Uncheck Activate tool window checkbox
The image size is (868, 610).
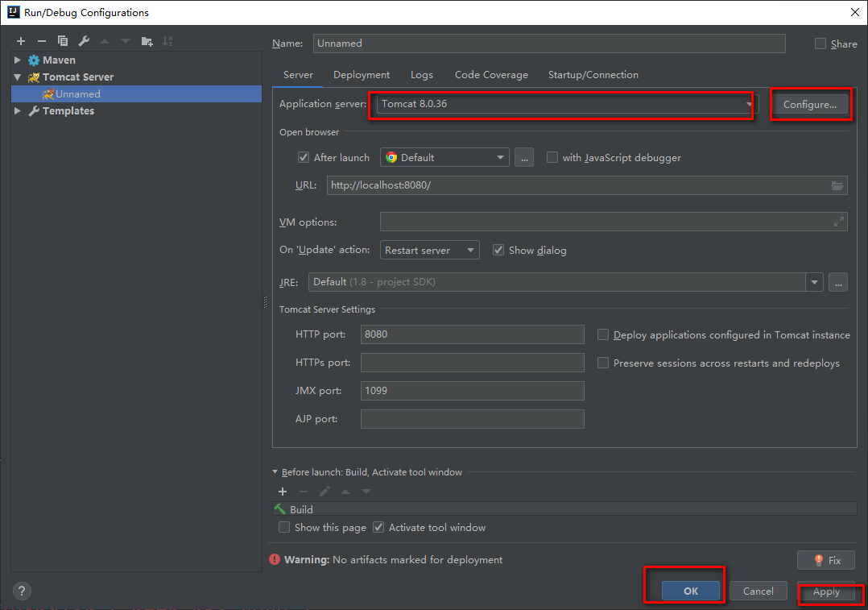click(378, 528)
